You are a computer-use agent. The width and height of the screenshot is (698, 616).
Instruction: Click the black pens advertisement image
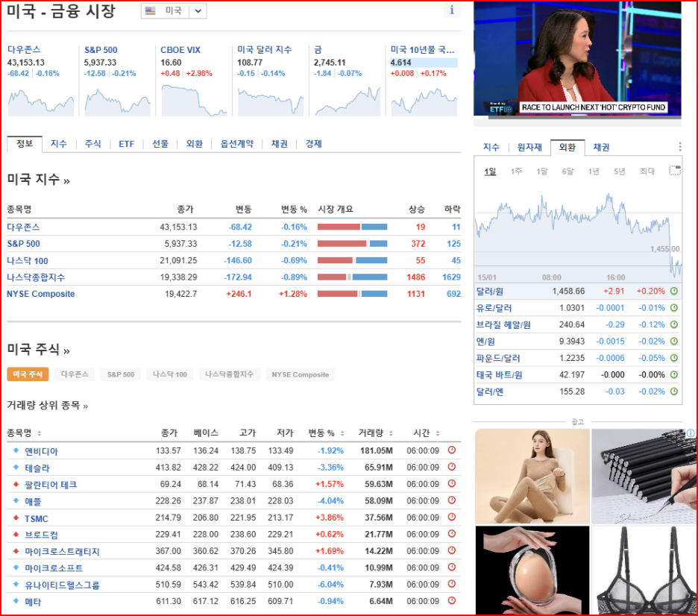click(644, 476)
